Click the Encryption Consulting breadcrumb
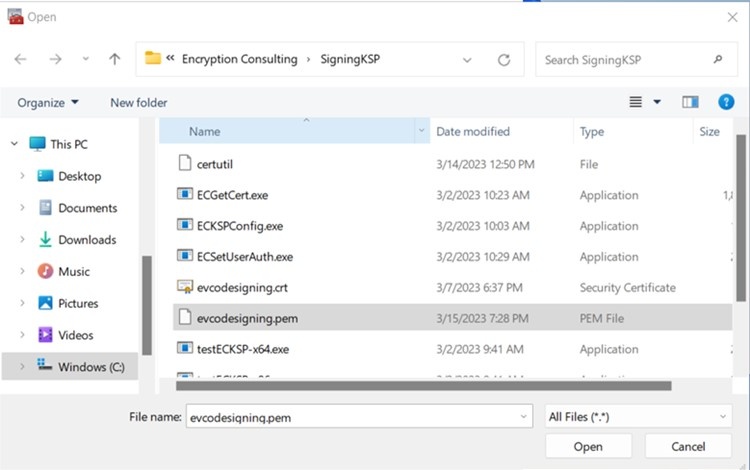Screen dimensions: 750x470 [239, 59]
